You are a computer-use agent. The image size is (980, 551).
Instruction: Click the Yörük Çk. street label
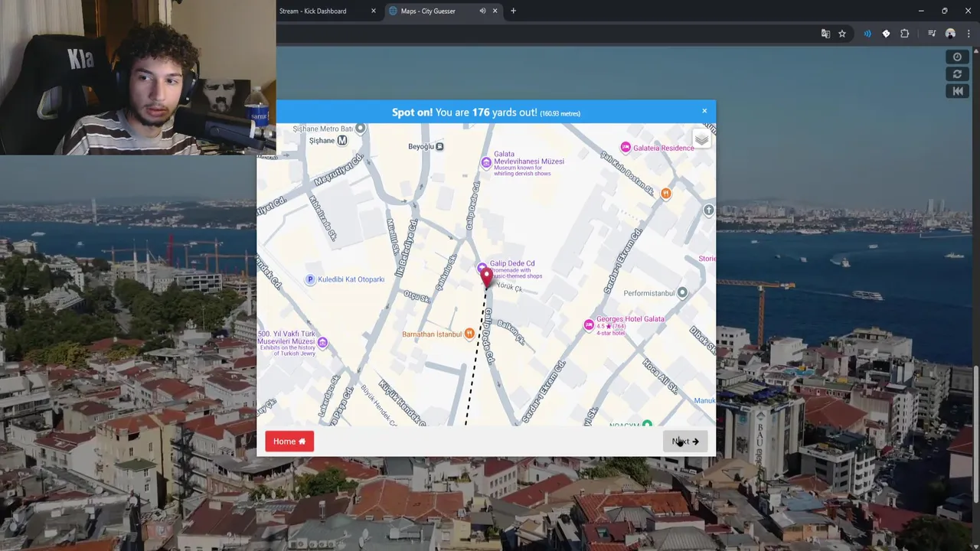tap(509, 287)
